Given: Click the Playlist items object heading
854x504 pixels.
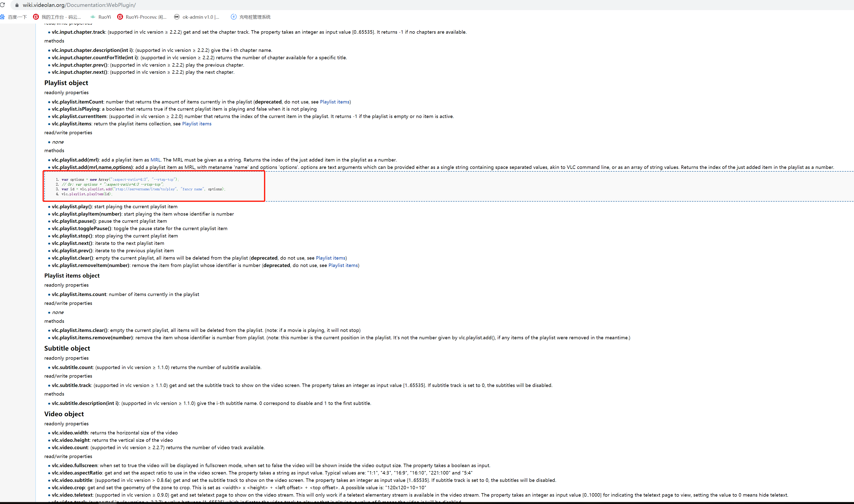Looking at the screenshot, I should pos(72,276).
